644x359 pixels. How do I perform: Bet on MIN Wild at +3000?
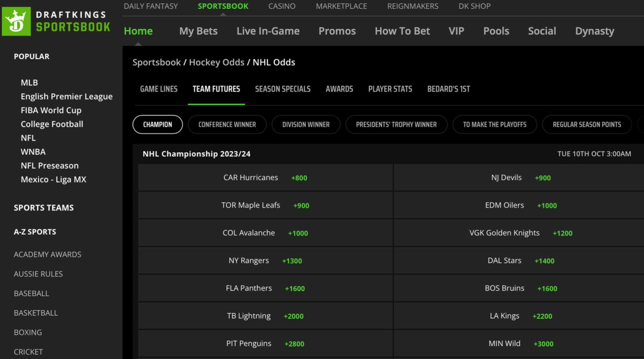click(x=519, y=344)
